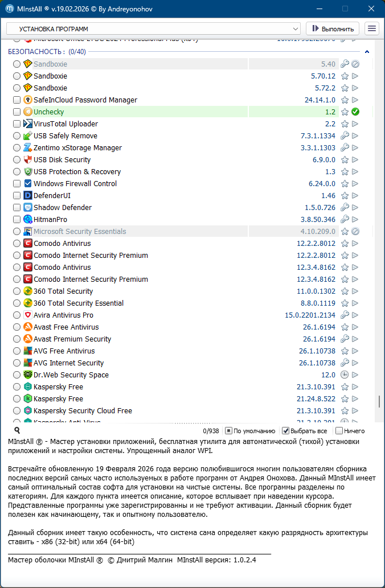Image resolution: width=385 pixels, height=588 pixels.
Task: Click the program list vertical scrollbar thumb
Action: [x=379, y=401]
